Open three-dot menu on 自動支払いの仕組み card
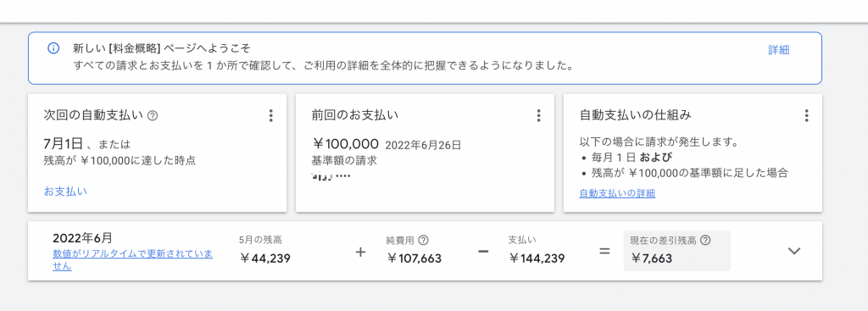This screenshot has width=868, height=311. [806, 115]
